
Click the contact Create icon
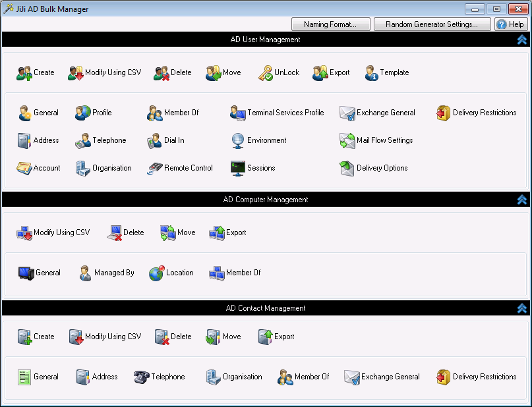pyautogui.click(x=25, y=337)
